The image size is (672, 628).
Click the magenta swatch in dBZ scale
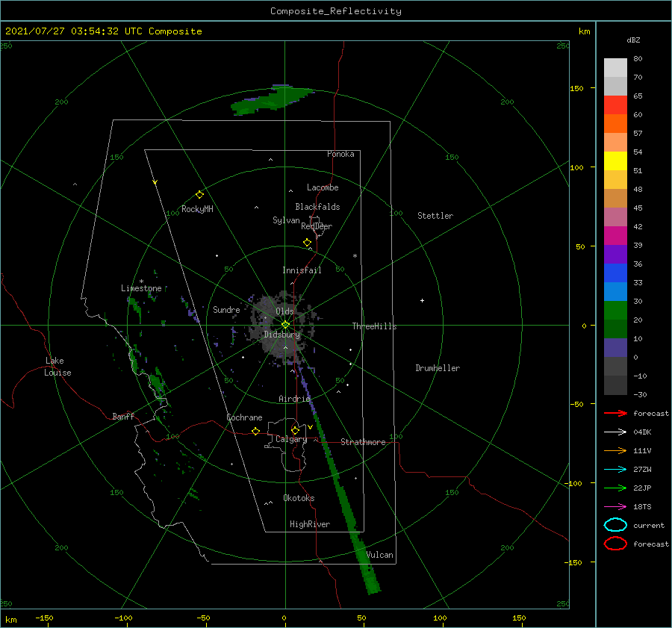coord(615,236)
